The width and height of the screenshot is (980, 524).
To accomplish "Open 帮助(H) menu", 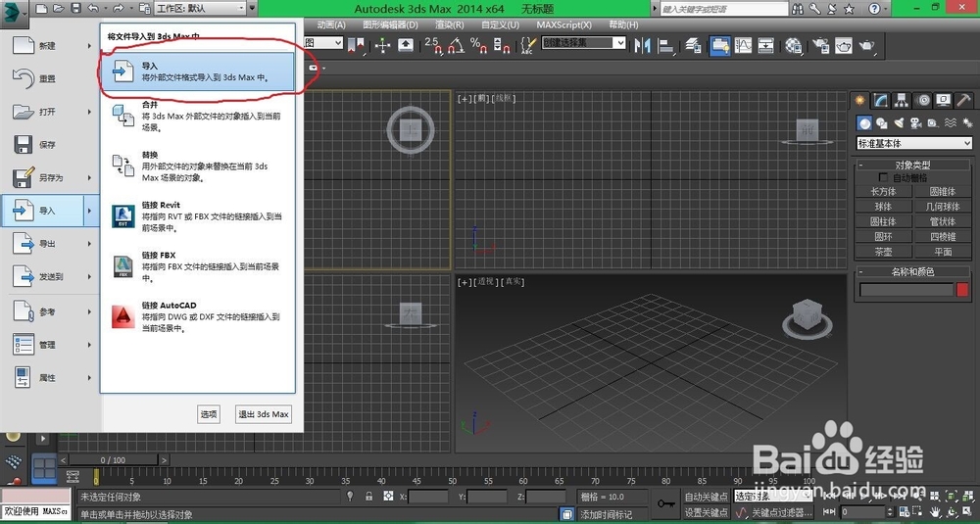I will (623, 25).
